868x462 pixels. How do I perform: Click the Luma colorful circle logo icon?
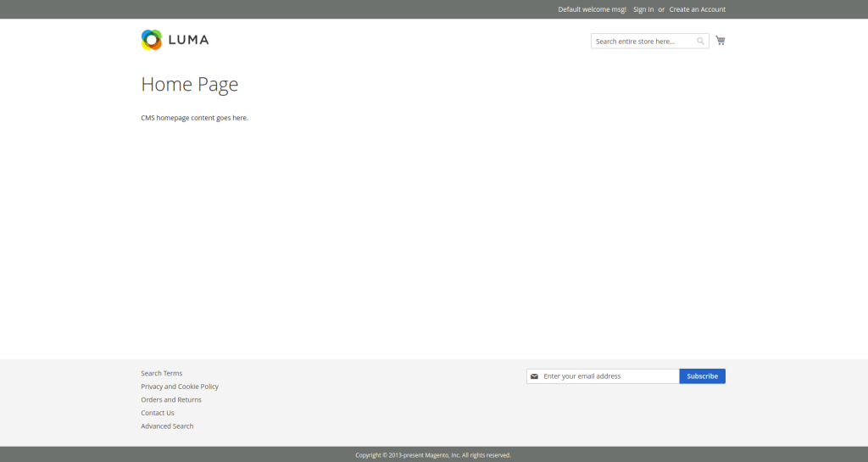pos(151,40)
